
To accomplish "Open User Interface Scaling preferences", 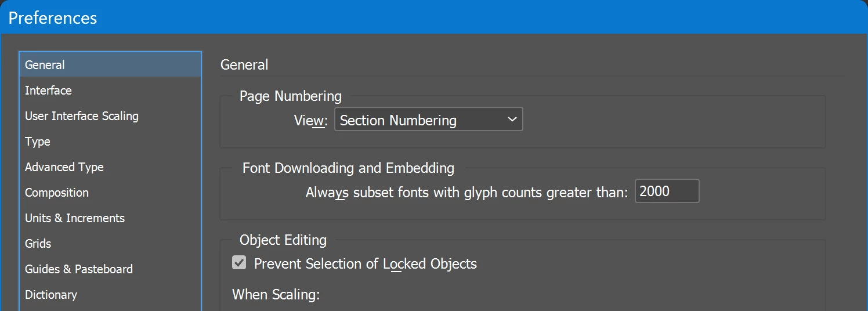I will (x=110, y=116).
